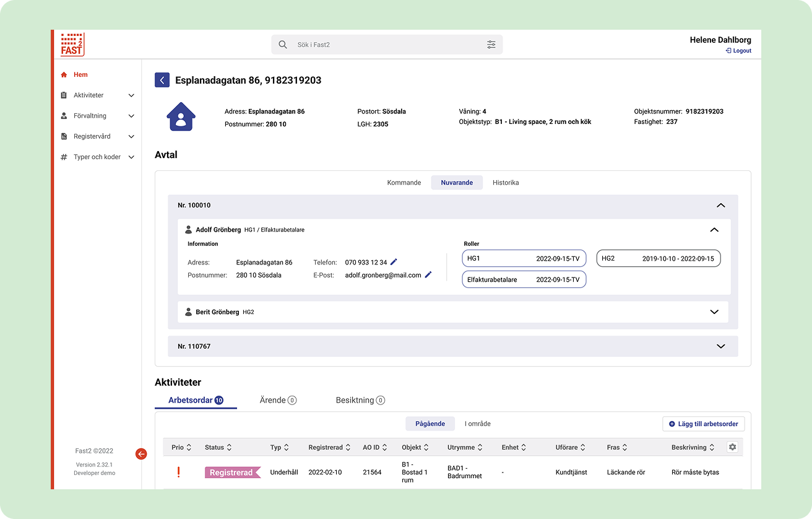Select the Pågående filter

(x=430, y=424)
